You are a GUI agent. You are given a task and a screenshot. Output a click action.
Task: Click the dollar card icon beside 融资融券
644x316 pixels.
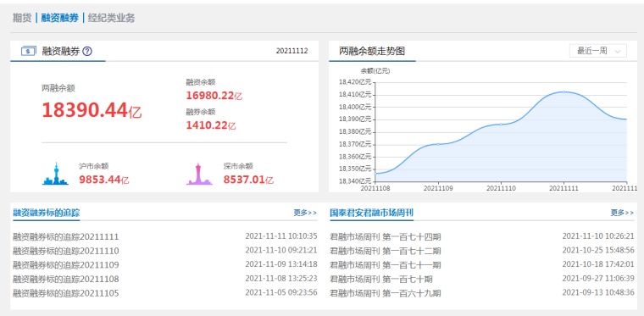coord(28,52)
